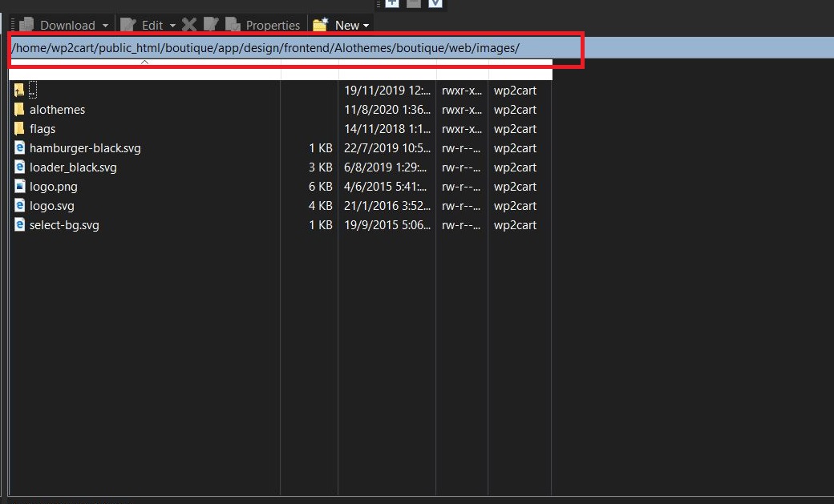
Task: Open the Properties dialog from the toolbar
Action: (263, 26)
